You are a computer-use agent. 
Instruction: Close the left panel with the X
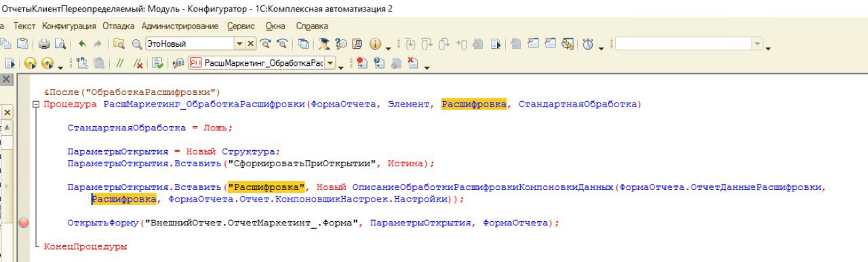point(7,80)
